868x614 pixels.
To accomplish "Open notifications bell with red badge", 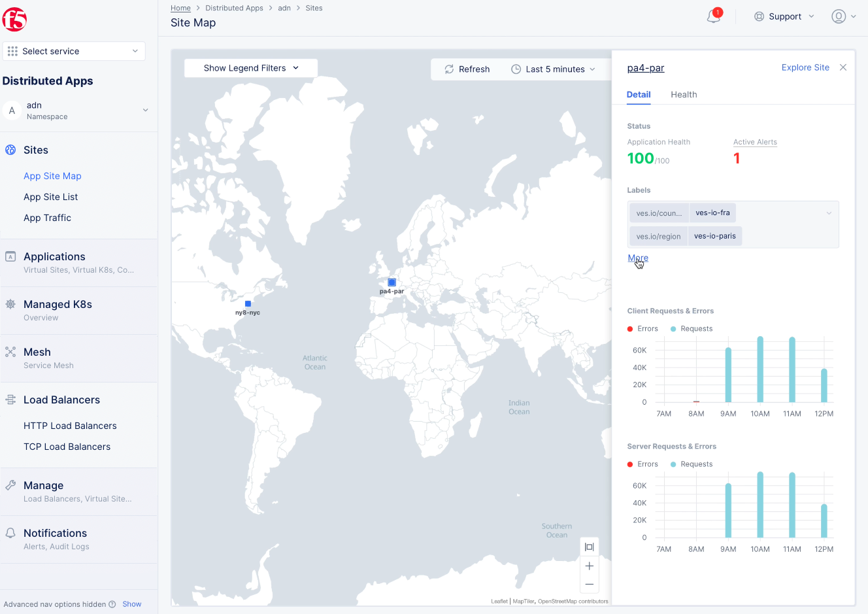I will [712, 16].
